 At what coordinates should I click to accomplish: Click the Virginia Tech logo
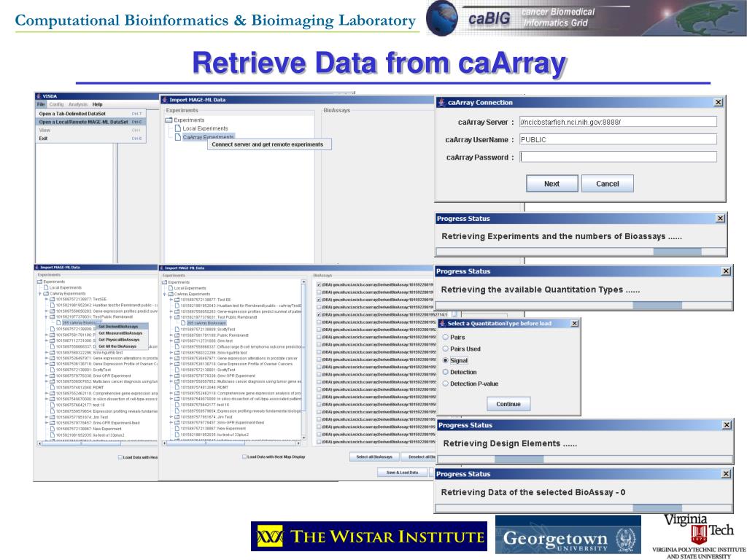[698, 536]
